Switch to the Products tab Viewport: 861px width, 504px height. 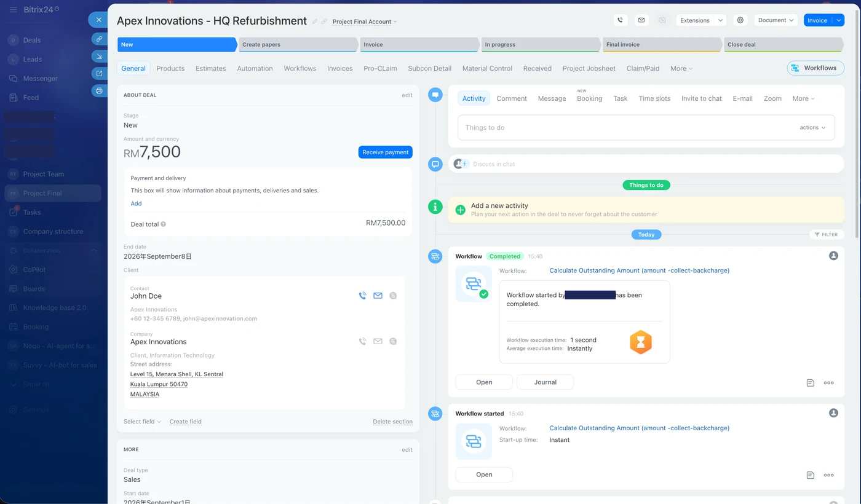coord(170,68)
